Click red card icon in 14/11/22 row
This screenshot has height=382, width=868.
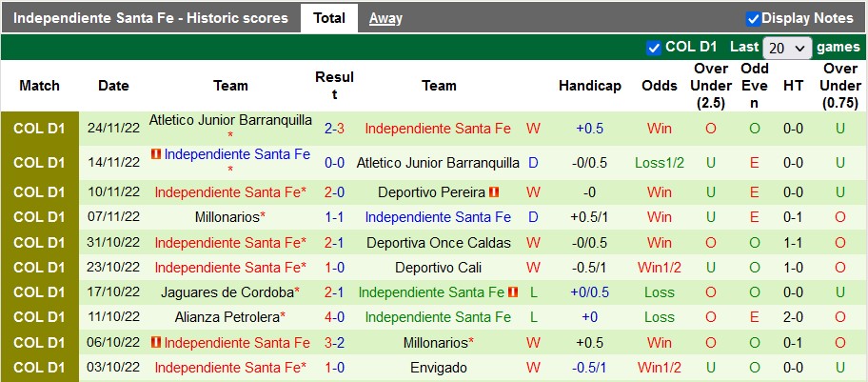(x=156, y=154)
